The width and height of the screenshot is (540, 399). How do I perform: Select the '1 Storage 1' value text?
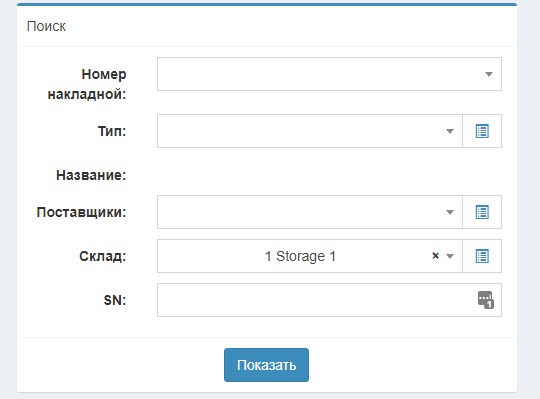click(300, 256)
